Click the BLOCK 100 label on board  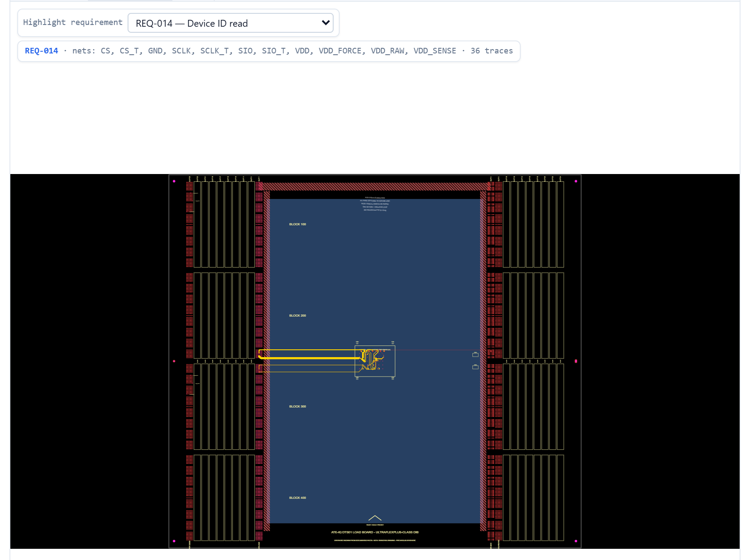pos(297,224)
